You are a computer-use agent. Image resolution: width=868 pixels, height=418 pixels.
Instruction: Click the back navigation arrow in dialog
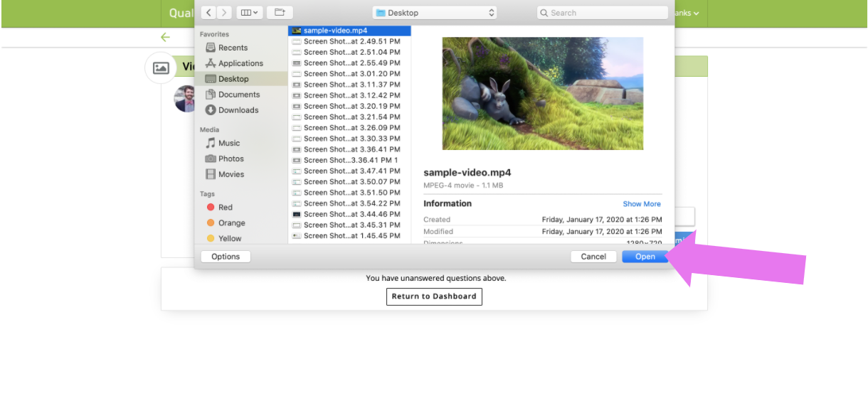coord(208,13)
